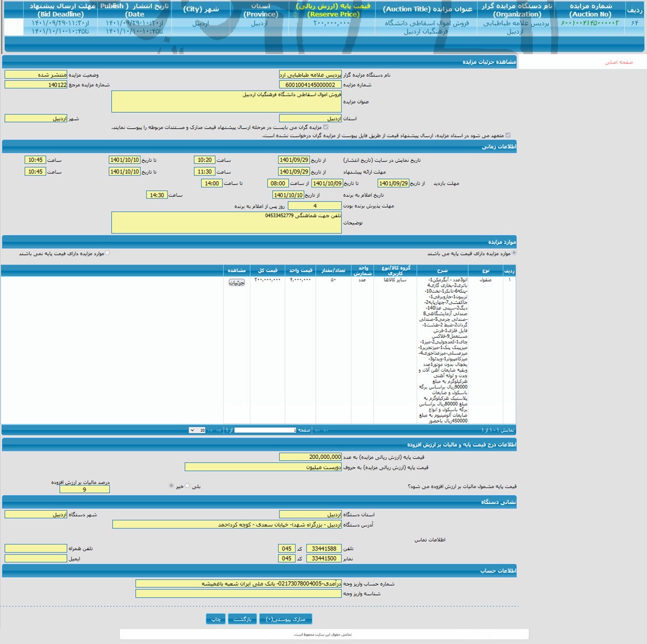647x644 pixels.
Task: Click the Bid Deadline column header
Action: (61, 10)
